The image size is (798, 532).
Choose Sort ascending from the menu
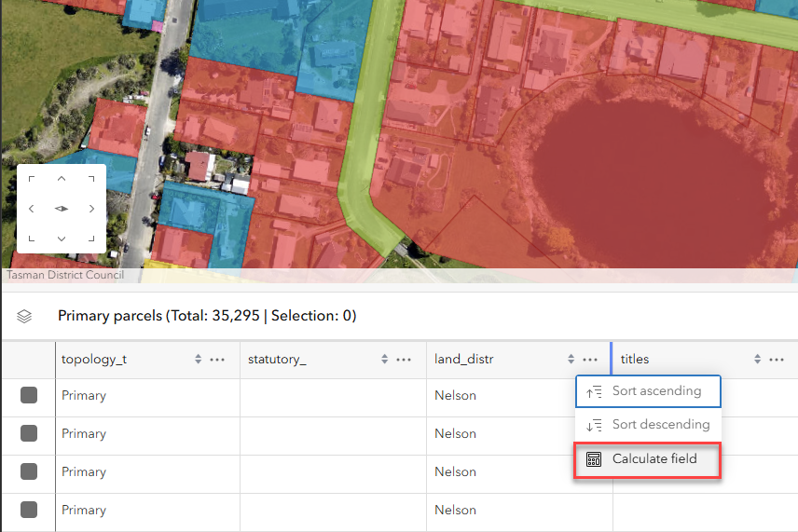pos(648,391)
